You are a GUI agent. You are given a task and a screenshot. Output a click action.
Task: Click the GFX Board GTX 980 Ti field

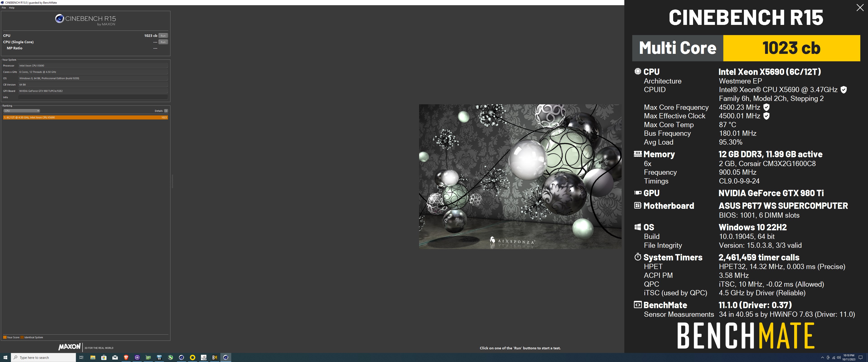tap(93, 91)
